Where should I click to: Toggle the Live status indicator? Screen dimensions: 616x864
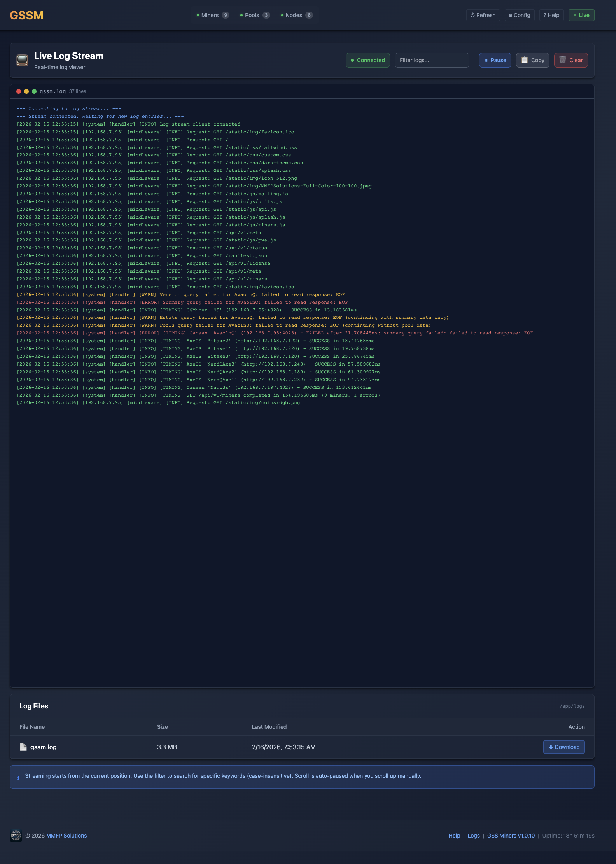point(581,15)
